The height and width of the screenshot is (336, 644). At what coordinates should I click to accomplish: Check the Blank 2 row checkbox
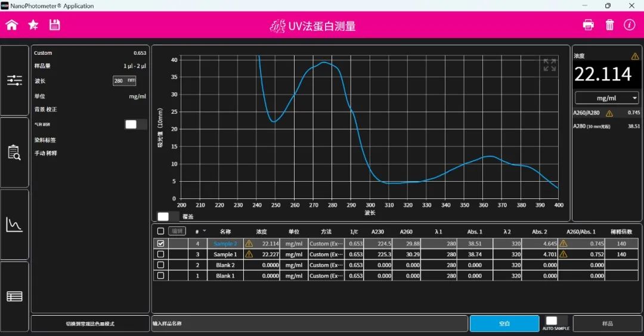[160, 265]
